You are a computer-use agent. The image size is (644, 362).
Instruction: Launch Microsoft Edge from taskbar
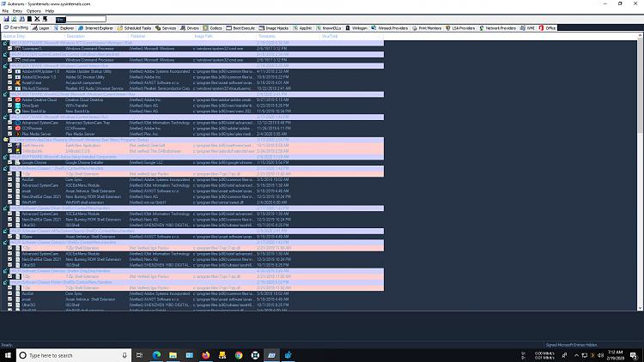click(156, 355)
